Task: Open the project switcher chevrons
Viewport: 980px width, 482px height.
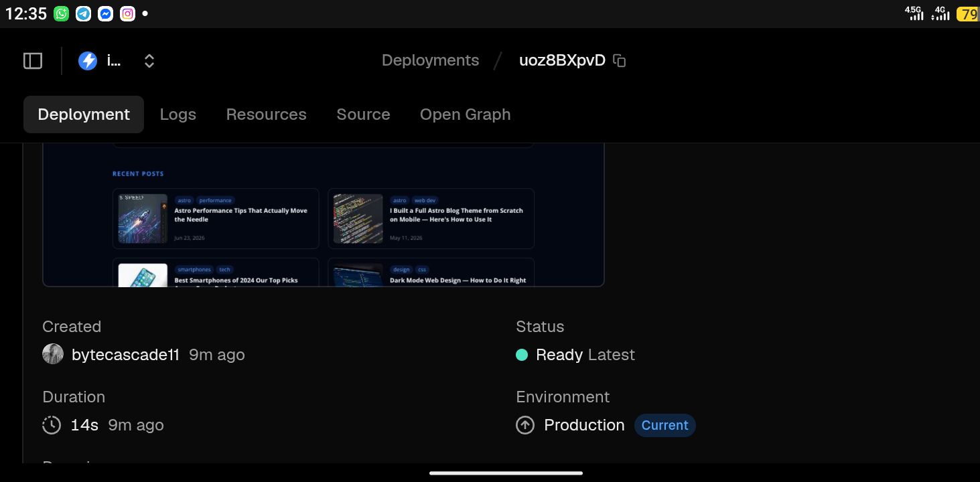Action: click(x=149, y=61)
